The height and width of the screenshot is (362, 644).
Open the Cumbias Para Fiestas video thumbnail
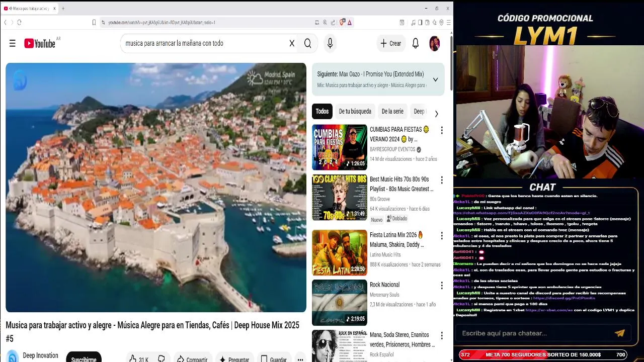pyautogui.click(x=340, y=147)
